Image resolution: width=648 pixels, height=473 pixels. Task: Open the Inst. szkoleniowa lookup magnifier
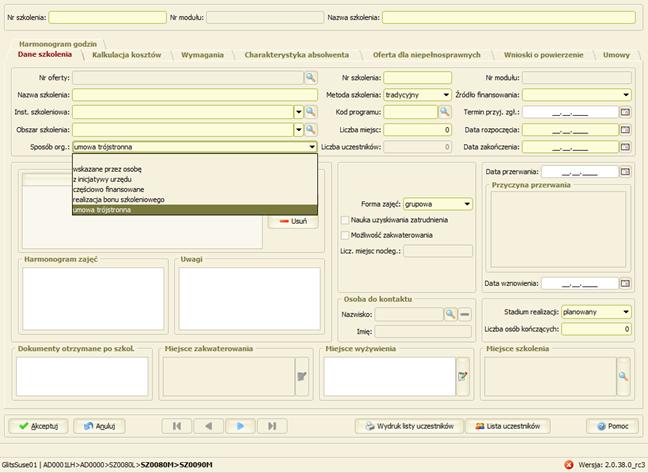tap(310, 112)
